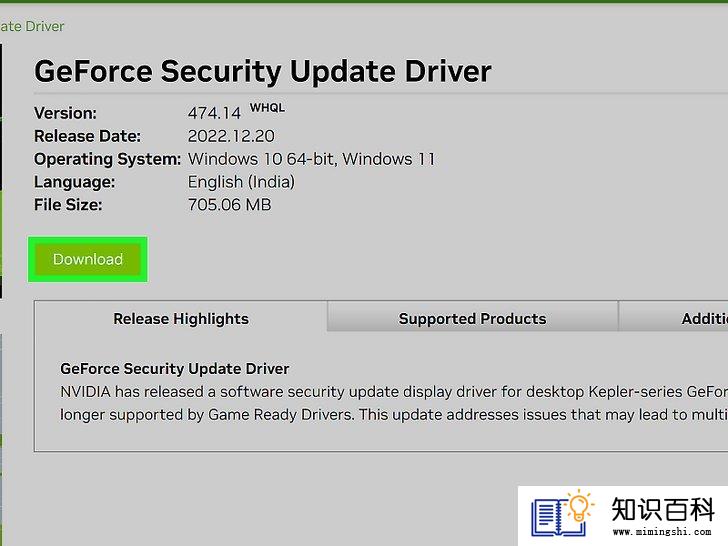
Task: Open the Supported Products tab
Action: tap(472, 316)
